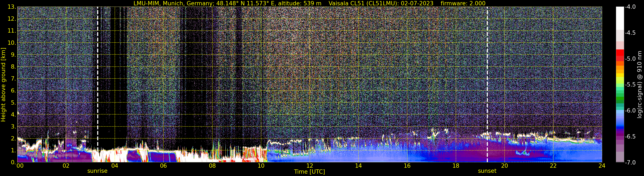Click the white sunset dashed line marker
Image resolution: width=644 pixels, height=176 pixels.
[487, 85]
